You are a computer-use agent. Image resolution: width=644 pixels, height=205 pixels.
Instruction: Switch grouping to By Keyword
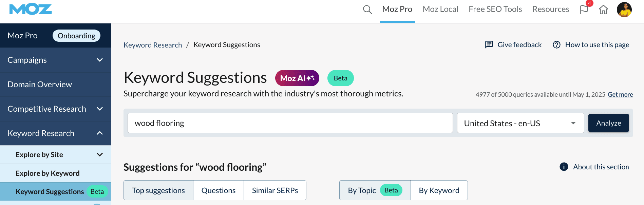tap(439, 190)
